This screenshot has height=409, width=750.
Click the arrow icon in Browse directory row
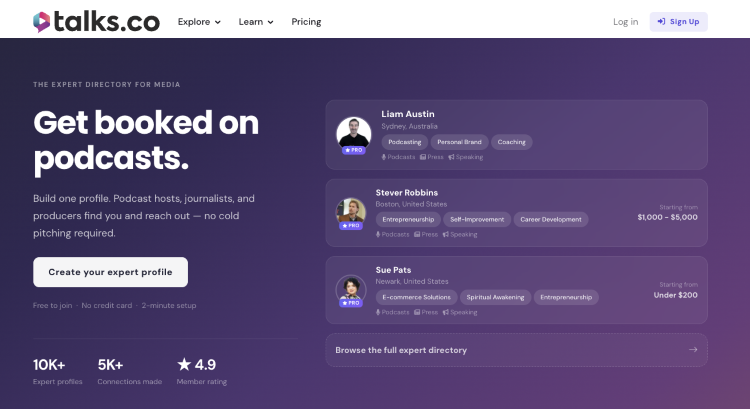(x=693, y=350)
